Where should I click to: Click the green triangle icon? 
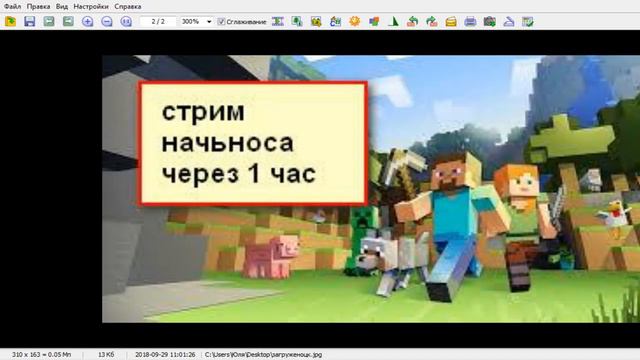click(393, 21)
